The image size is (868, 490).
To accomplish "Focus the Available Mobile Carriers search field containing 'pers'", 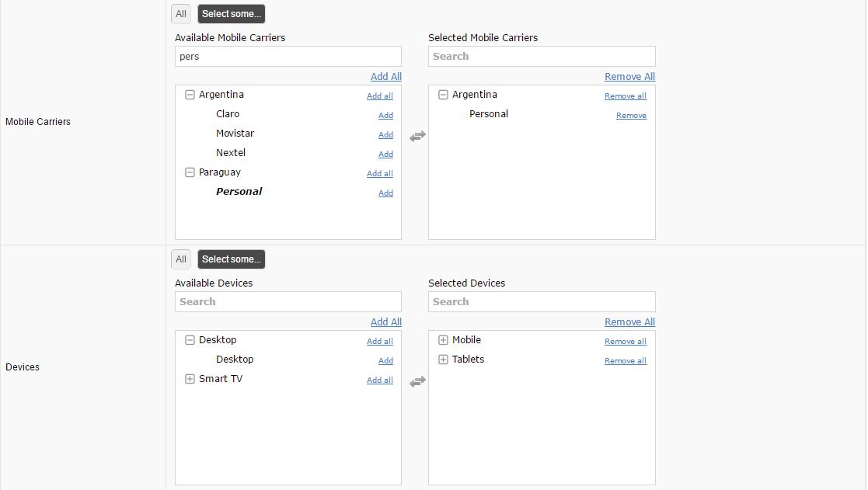I will point(288,57).
